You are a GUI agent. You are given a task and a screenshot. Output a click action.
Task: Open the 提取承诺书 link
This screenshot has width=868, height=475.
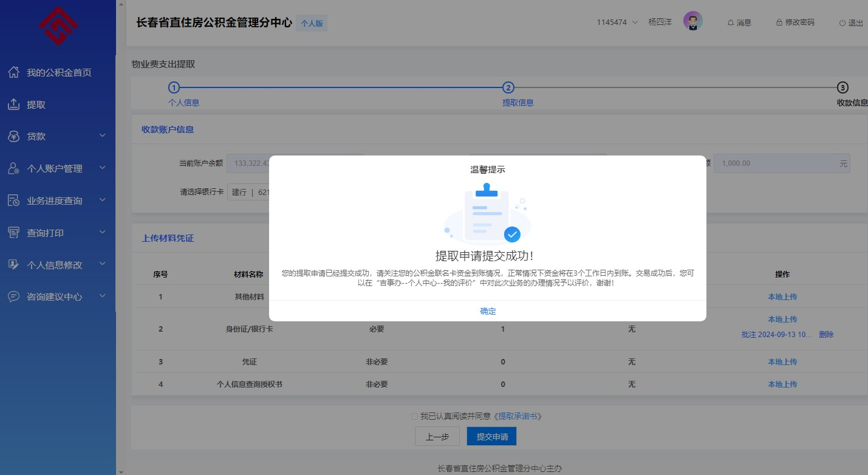[518, 417]
